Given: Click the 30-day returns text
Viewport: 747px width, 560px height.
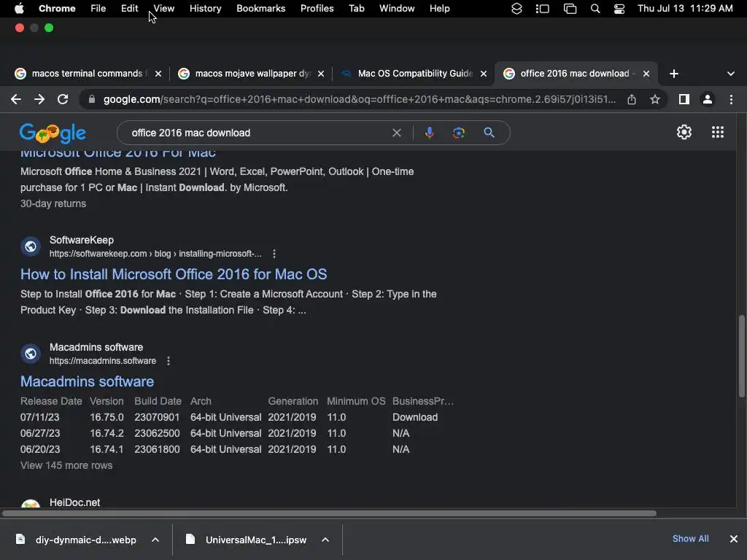Looking at the screenshot, I should coord(53,203).
